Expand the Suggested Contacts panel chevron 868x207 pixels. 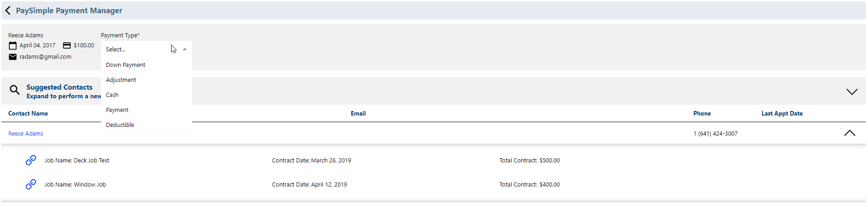(852, 91)
